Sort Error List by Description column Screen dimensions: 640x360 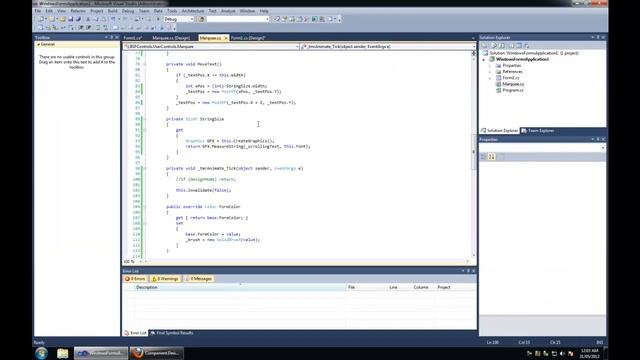coord(240,287)
